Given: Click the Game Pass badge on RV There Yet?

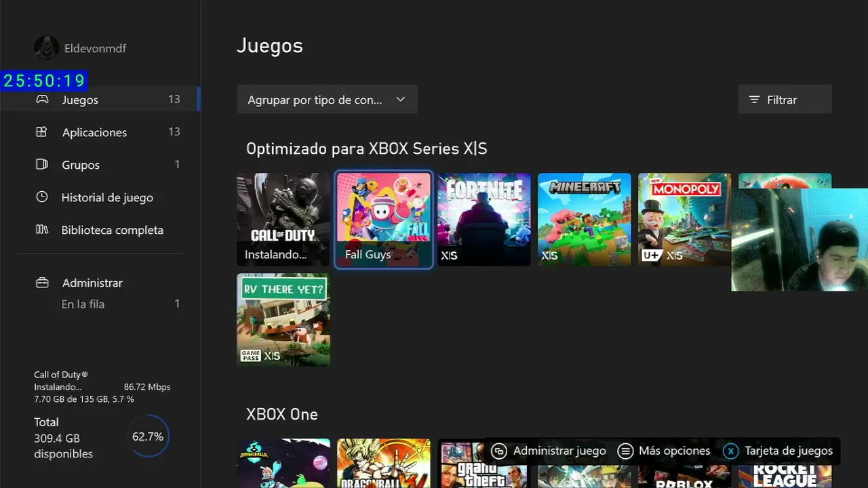Looking at the screenshot, I should pyautogui.click(x=251, y=356).
